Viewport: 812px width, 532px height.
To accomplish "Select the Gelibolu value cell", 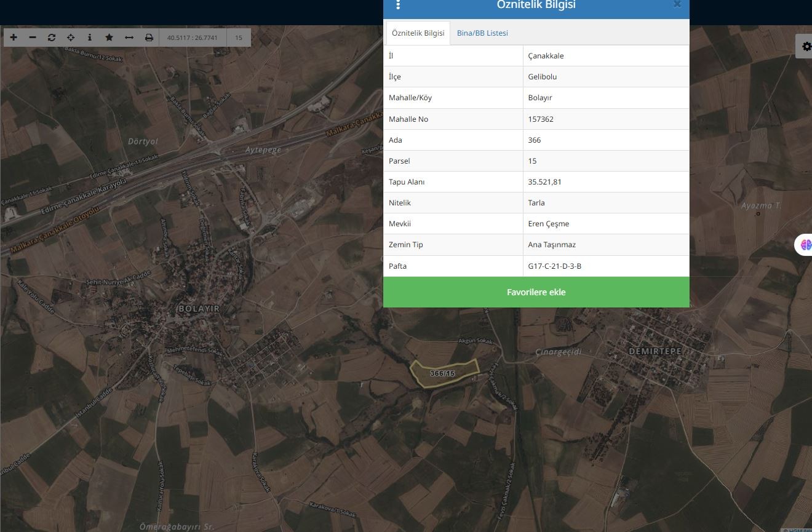I will pyautogui.click(x=606, y=77).
